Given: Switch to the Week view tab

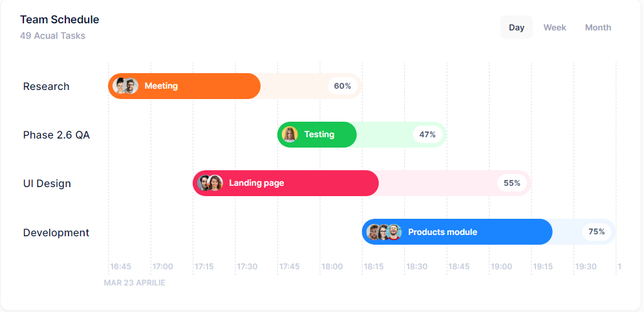Looking at the screenshot, I should coord(555,27).
